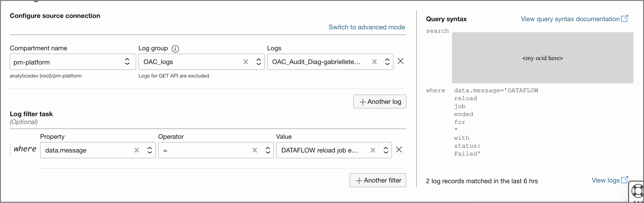This screenshot has width=644, height=203.
Task: Clear the OAC_logs log group selection
Action: 246,62
